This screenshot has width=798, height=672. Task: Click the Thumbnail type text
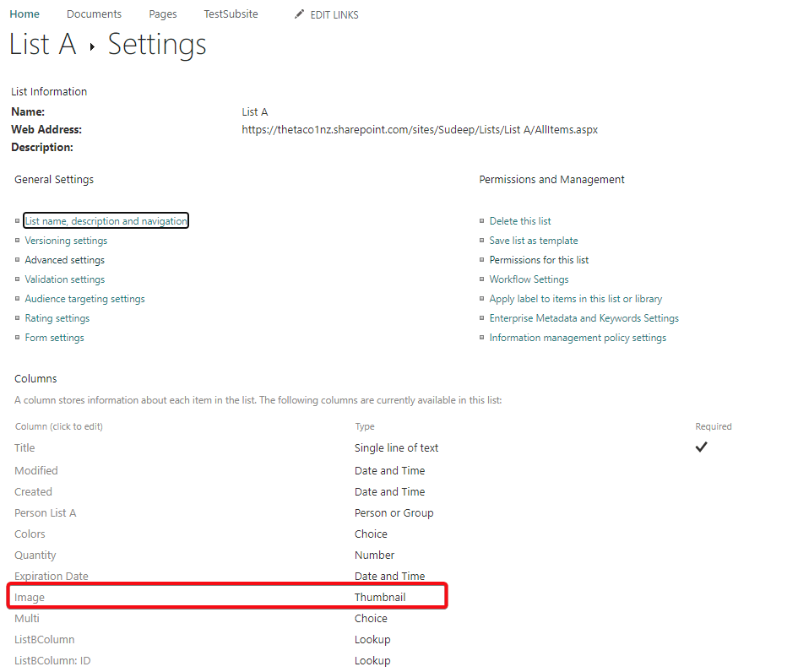(x=380, y=597)
